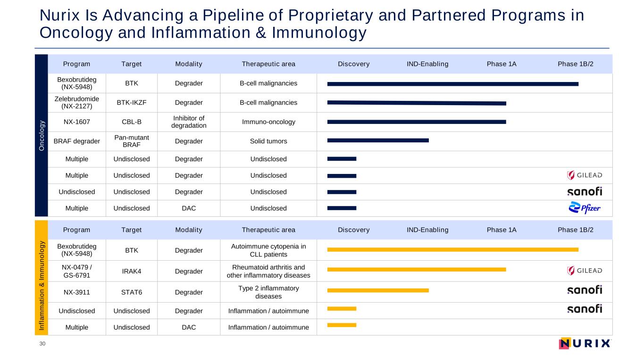Select the IRAK4 target cell
The height and width of the screenshot is (362, 644).
(x=132, y=271)
